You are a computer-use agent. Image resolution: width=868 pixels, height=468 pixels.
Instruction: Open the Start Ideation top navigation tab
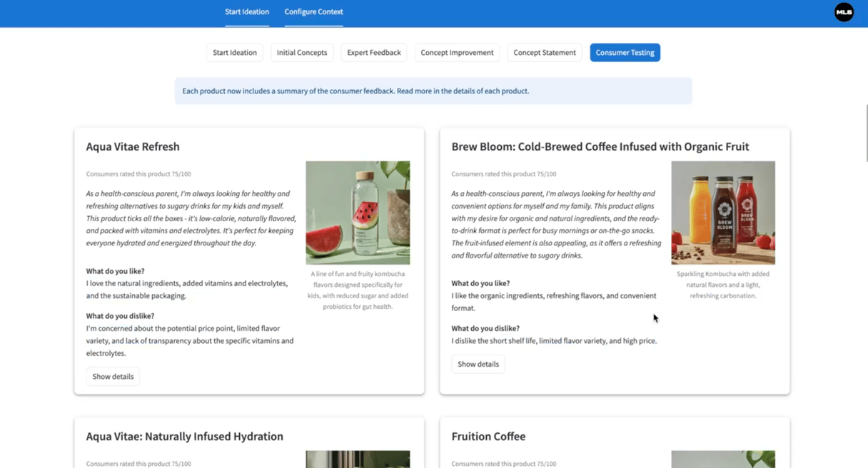247,12
